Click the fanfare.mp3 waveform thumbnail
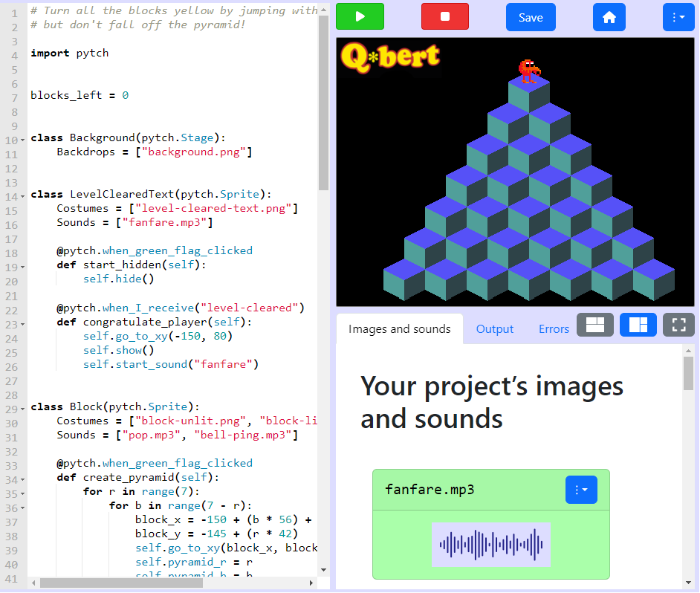This screenshot has width=700, height=593. point(491,545)
